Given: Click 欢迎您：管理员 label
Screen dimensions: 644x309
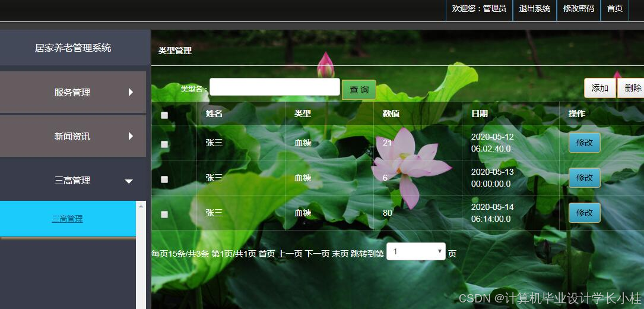Looking at the screenshot, I should coord(479,9).
